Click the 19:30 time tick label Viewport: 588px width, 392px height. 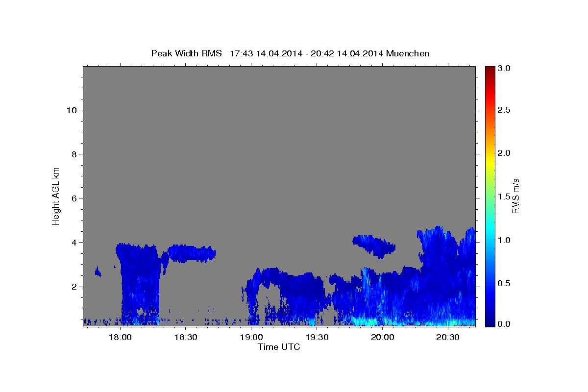tap(317, 337)
